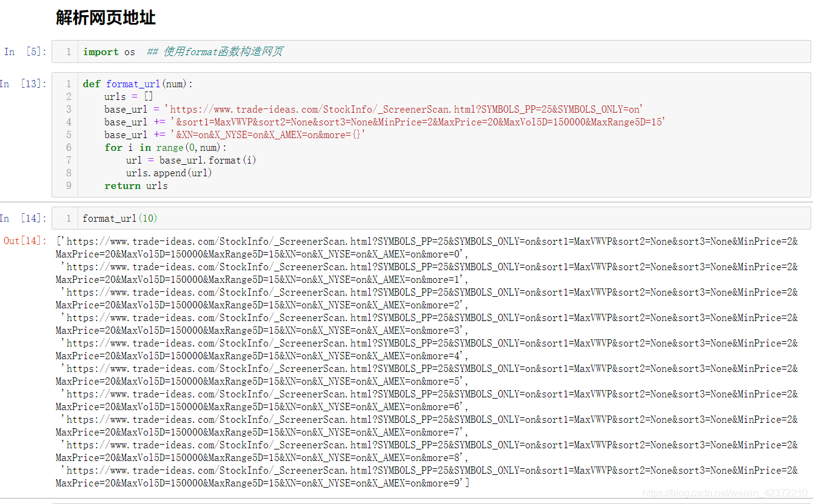
Task: Click the base_url line with SYMBOLS_PP=25
Action: [373, 109]
